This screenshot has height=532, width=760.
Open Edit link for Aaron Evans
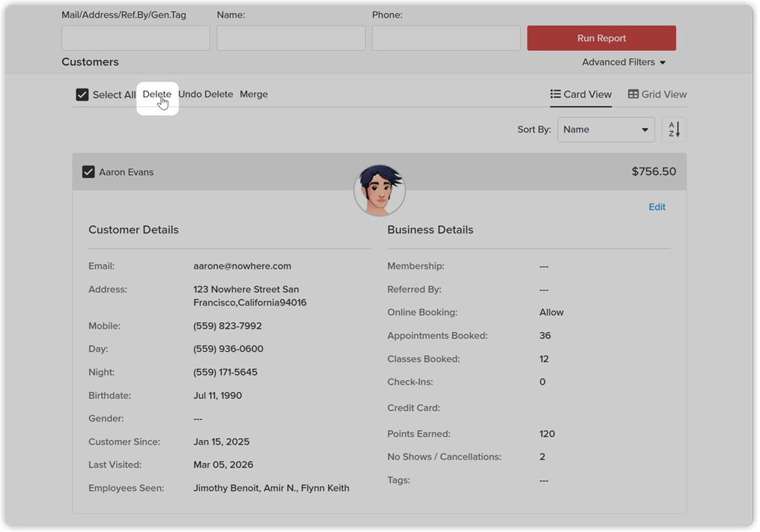tap(657, 207)
